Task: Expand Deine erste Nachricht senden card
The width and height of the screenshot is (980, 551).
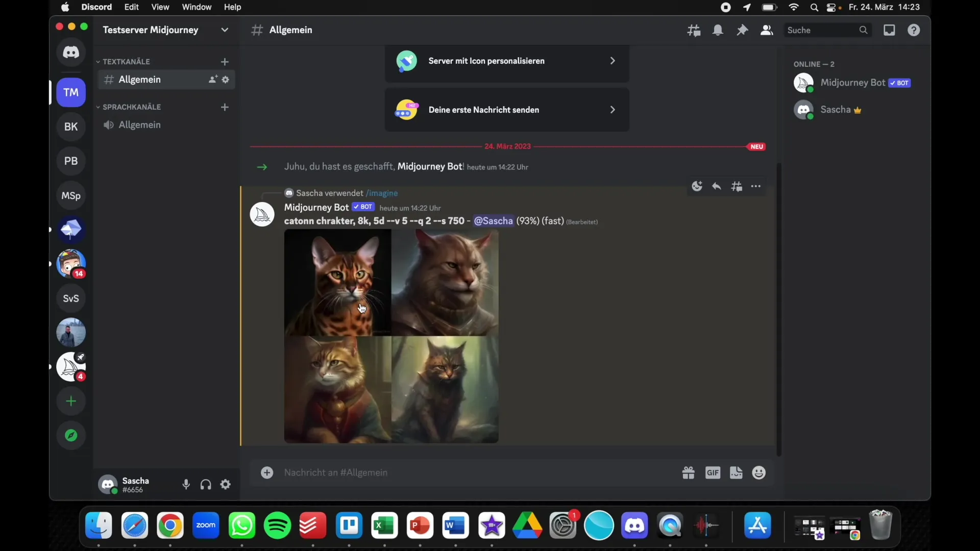Action: pyautogui.click(x=507, y=110)
